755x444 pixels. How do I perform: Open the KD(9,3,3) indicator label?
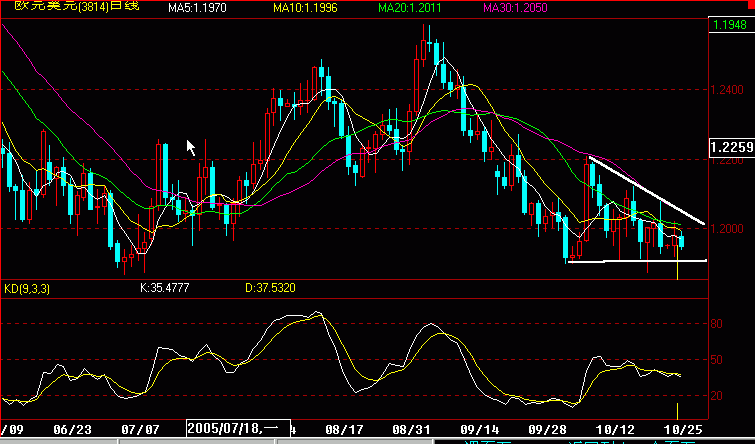pos(27,289)
